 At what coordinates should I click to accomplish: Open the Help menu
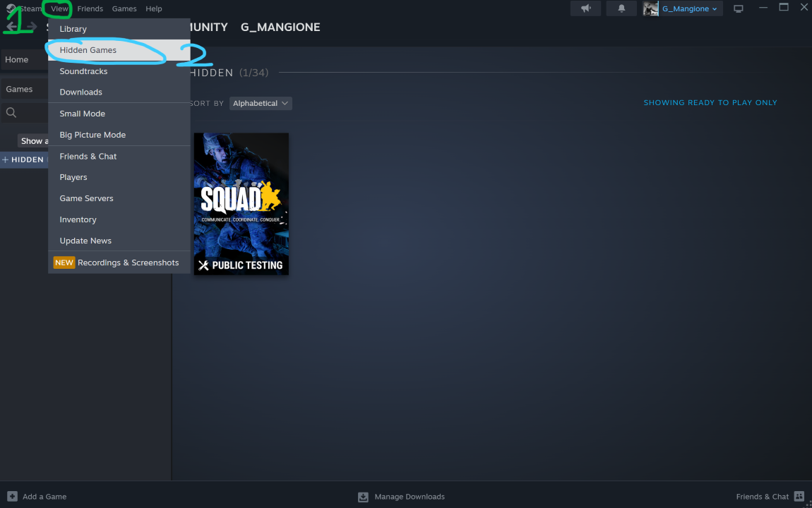coord(154,8)
